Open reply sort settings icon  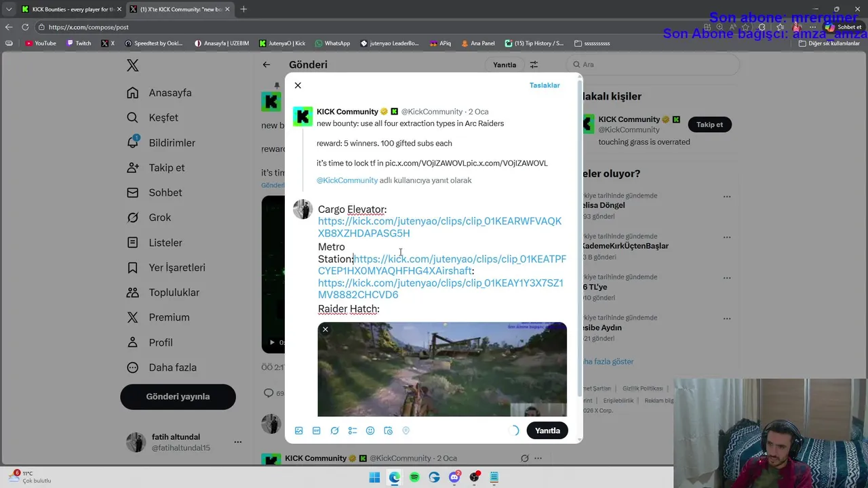coord(534,64)
